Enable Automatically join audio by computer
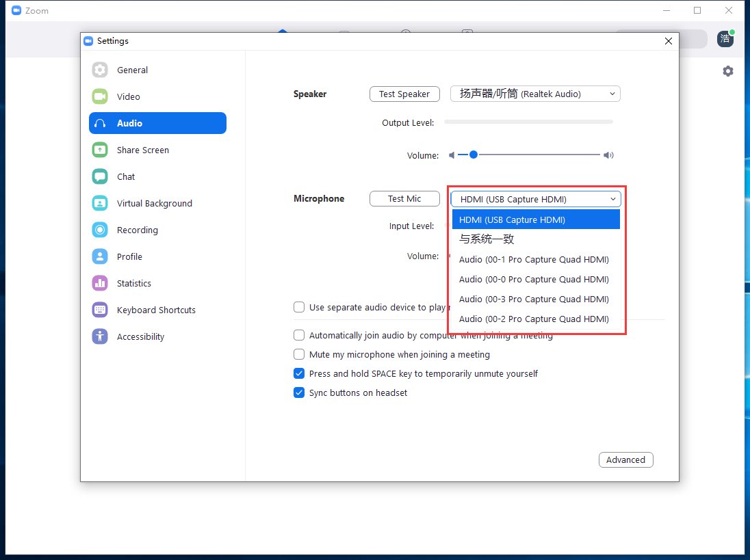This screenshot has height=560, width=750. coord(299,336)
